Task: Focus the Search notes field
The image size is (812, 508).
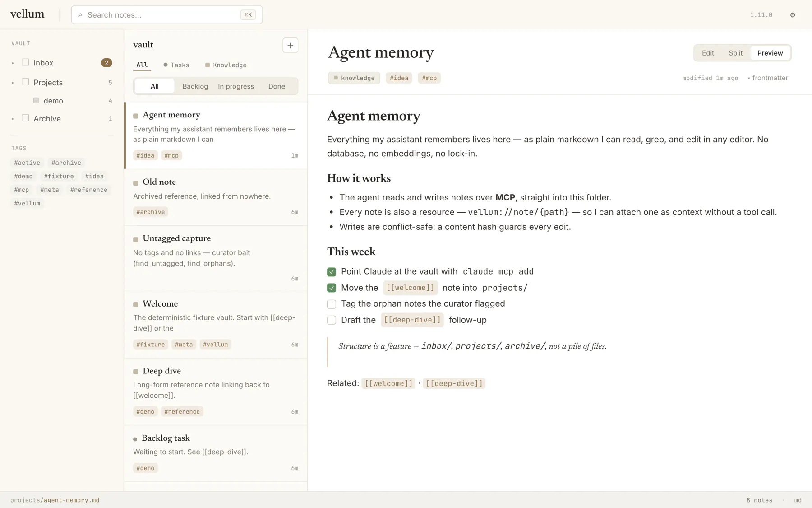Action: coord(167,15)
